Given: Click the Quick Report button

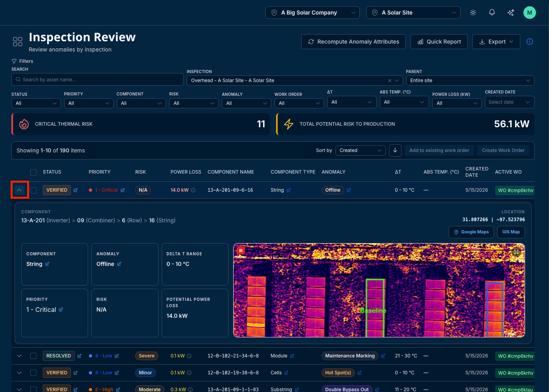Looking at the screenshot, I should tap(439, 42).
